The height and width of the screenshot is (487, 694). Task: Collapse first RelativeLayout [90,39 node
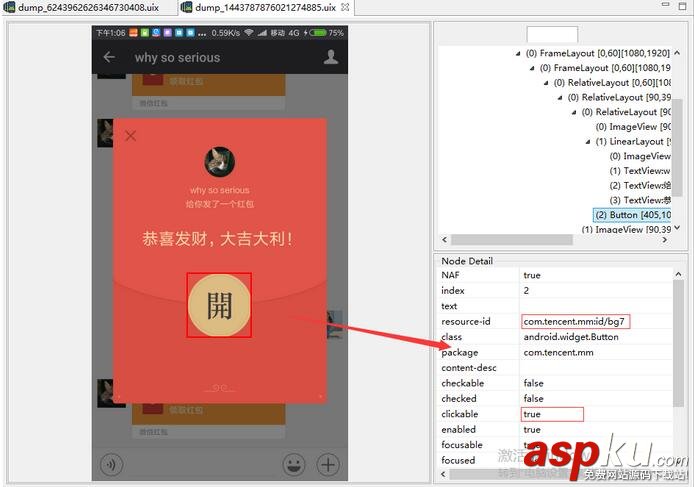pos(560,98)
